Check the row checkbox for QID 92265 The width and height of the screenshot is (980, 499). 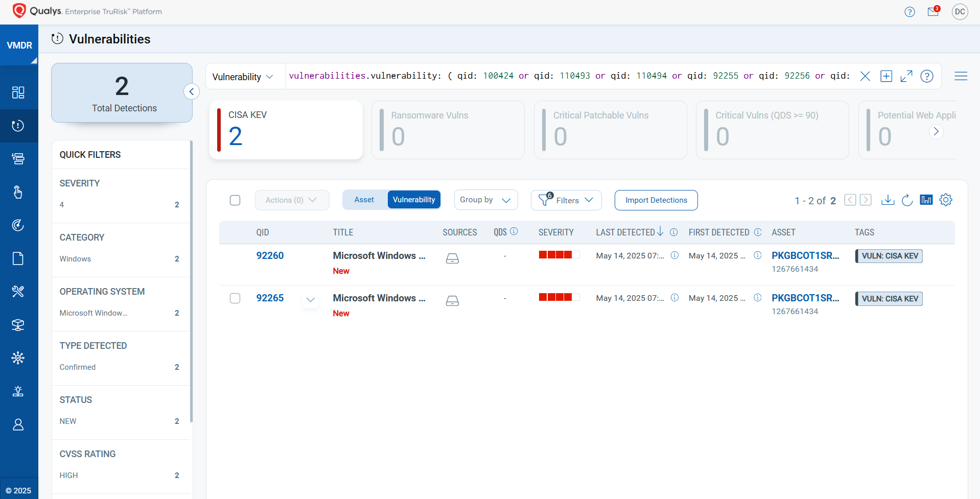[x=235, y=298]
